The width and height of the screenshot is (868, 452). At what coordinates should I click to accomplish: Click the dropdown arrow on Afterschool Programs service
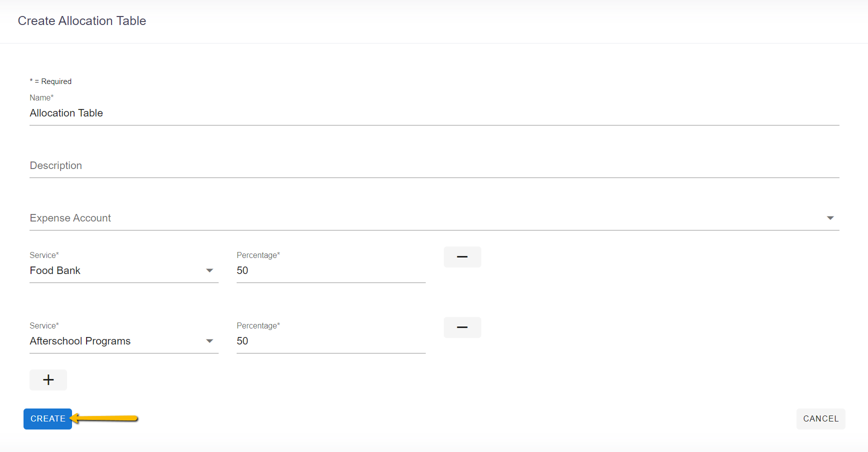210,340
